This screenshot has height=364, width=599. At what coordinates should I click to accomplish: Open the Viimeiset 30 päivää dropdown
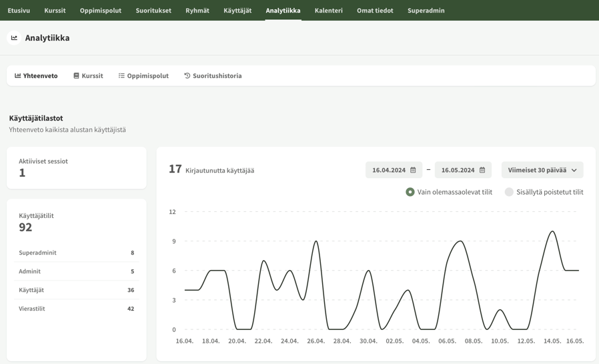click(542, 170)
